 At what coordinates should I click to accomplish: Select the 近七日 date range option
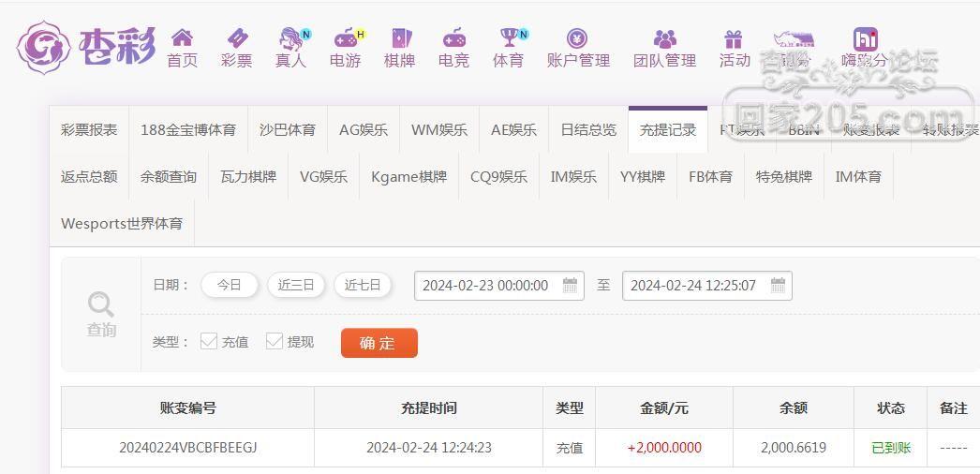[x=363, y=285]
